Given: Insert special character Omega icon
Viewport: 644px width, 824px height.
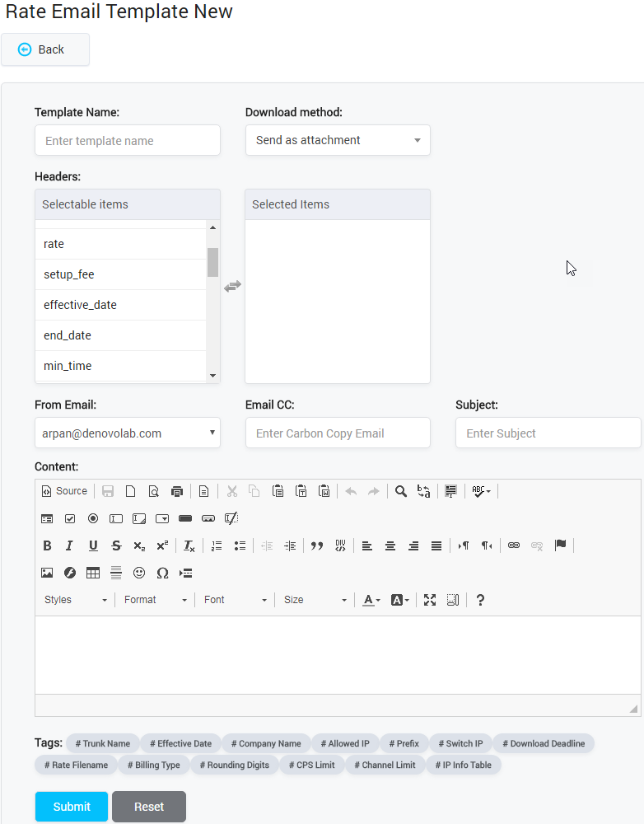Looking at the screenshot, I should tap(162, 573).
